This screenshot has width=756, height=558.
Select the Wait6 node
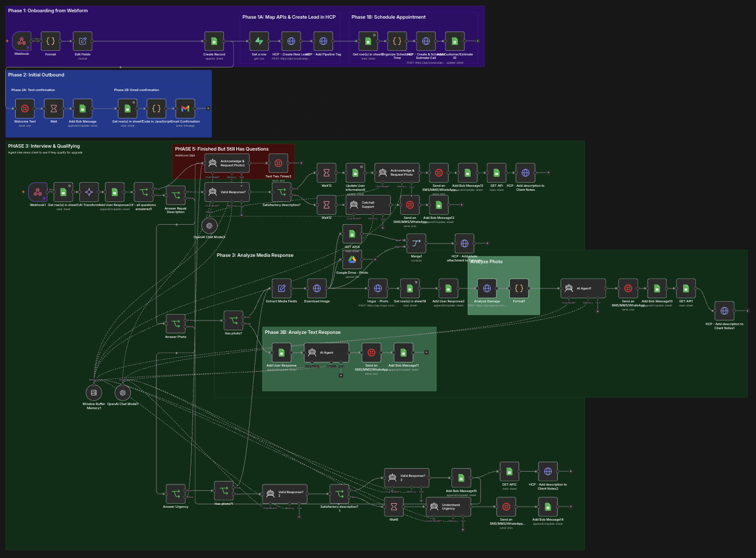pos(394,507)
